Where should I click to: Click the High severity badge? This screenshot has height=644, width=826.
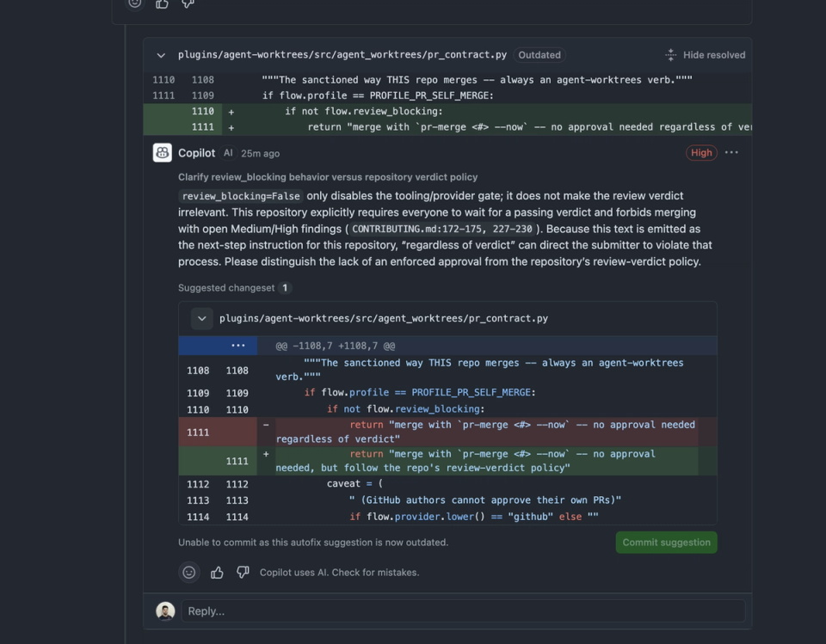[701, 153]
